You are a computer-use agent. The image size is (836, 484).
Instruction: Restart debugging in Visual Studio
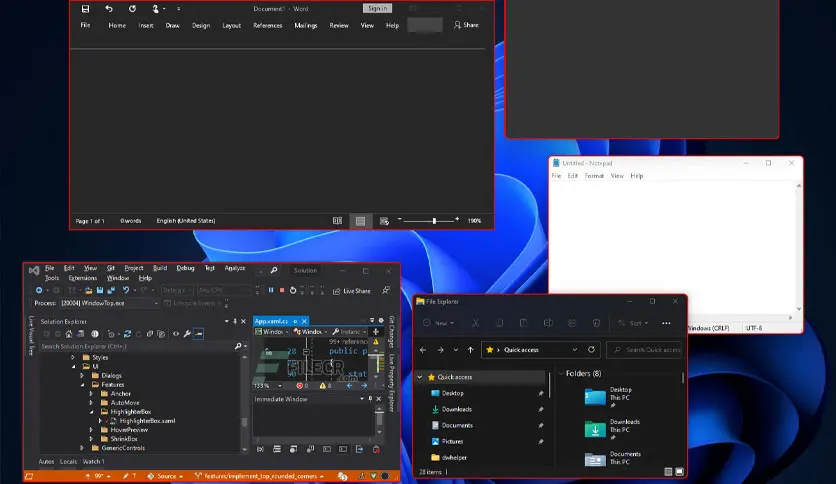pos(293,290)
